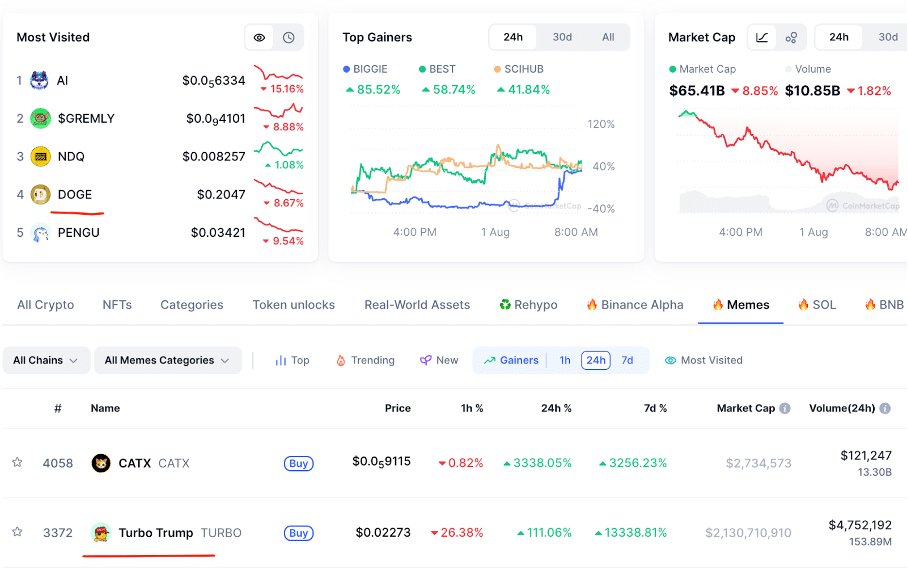Image resolution: width=908 pixels, height=574 pixels.
Task: Open the Binance Alpha tab
Action: pyautogui.click(x=634, y=305)
